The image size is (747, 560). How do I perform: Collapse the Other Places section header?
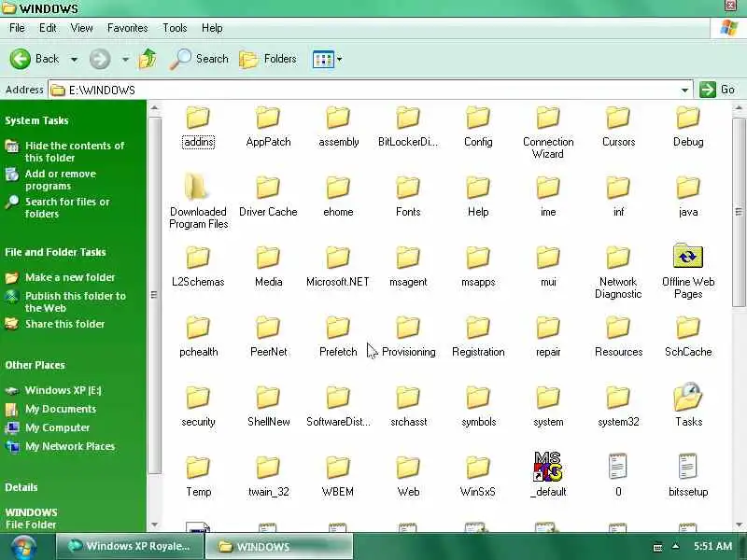pyautogui.click(x=35, y=365)
